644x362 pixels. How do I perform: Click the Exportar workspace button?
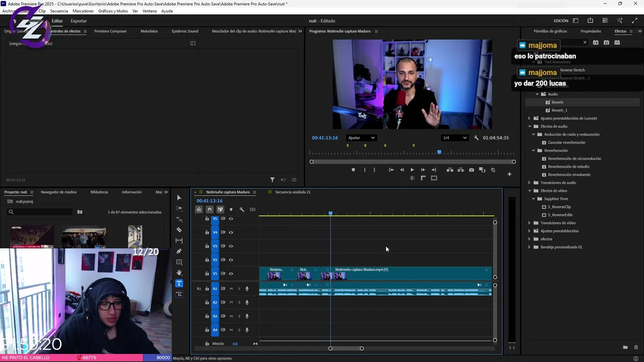78,21
